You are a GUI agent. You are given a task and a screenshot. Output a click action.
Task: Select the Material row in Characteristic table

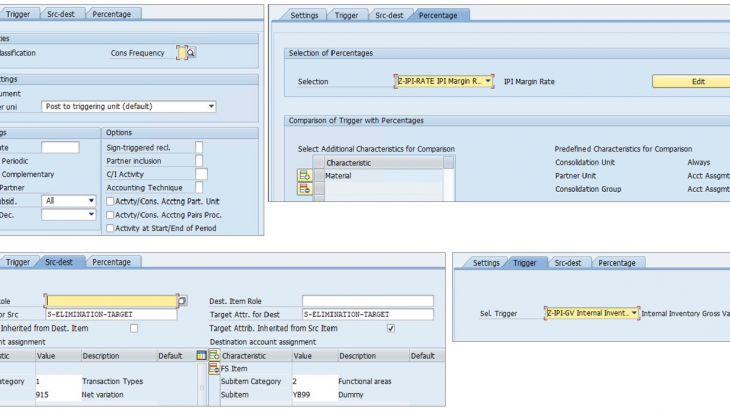384,176
